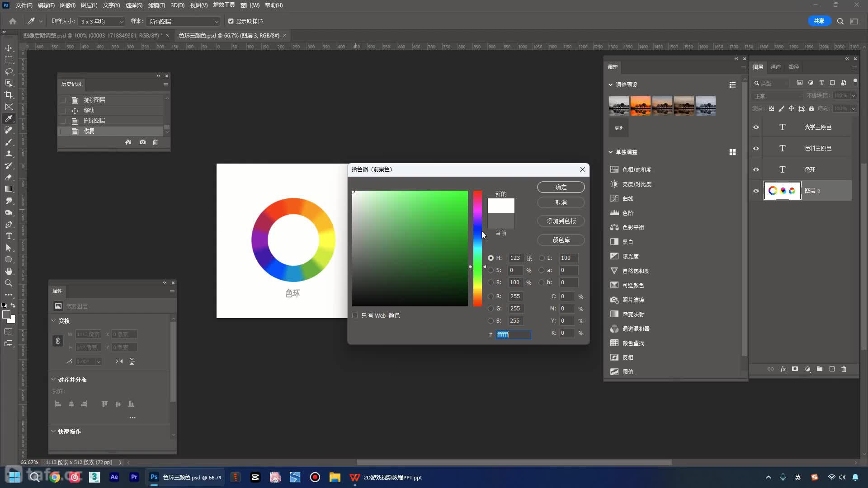Select the Pen tool

(x=9, y=224)
